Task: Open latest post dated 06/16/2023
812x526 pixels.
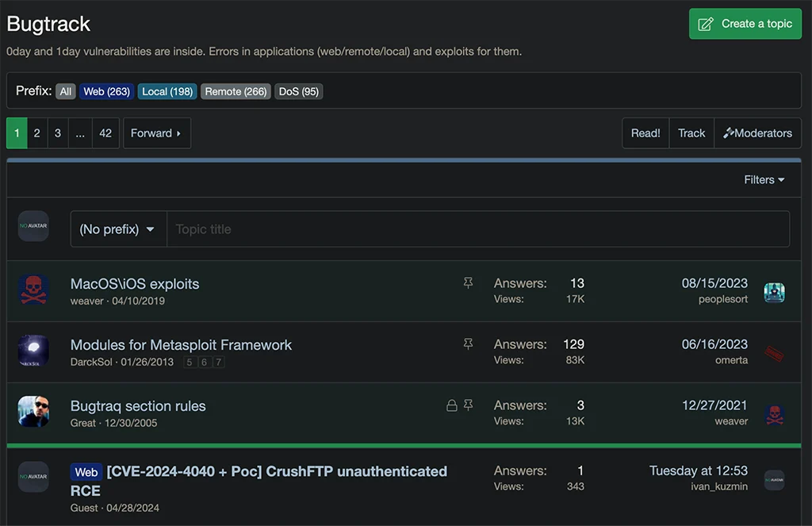Action: click(714, 344)
